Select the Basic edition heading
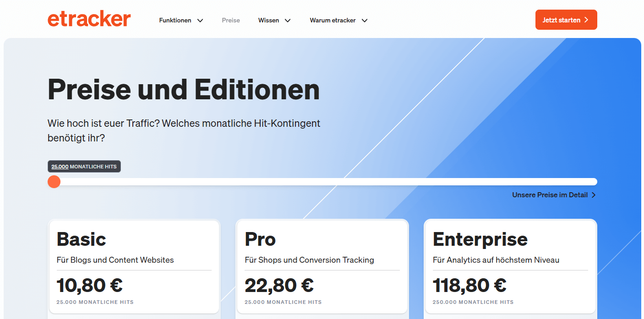The height and width of the screenshot is (319, 644). coord(82,239)
